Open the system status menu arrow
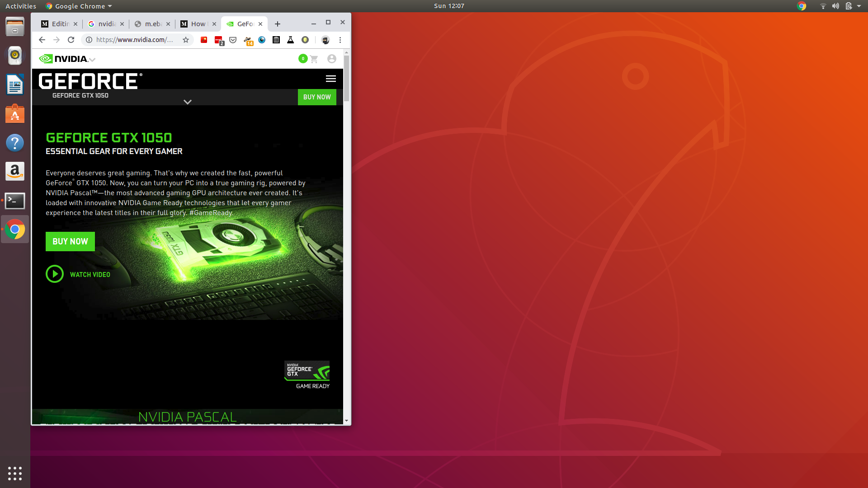 click(x=859, y=6)
